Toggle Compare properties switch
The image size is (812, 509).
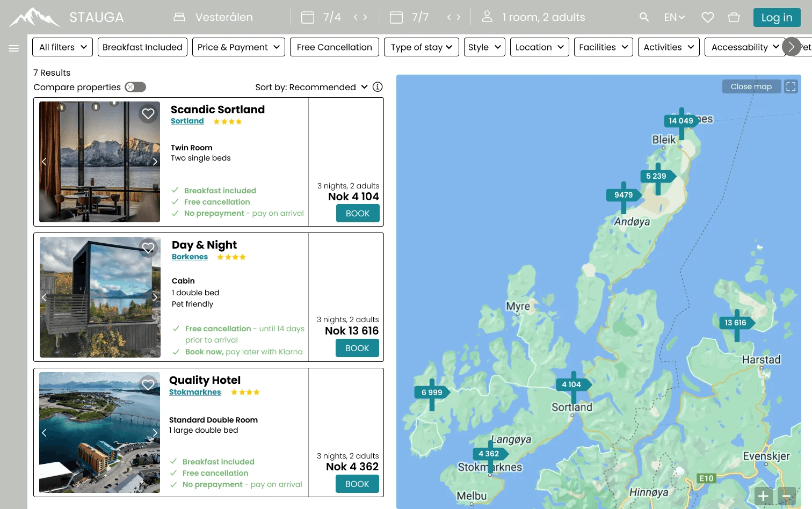[135, 87]
